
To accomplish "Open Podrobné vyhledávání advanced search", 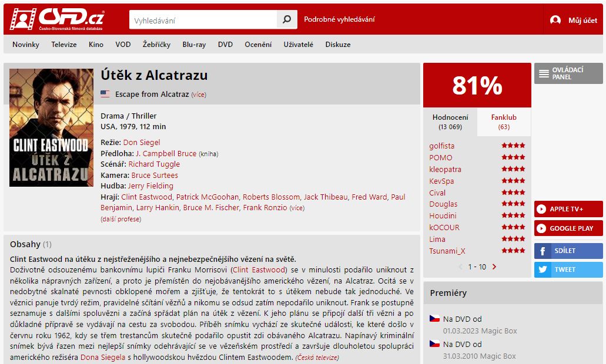I will click(339, 19).
